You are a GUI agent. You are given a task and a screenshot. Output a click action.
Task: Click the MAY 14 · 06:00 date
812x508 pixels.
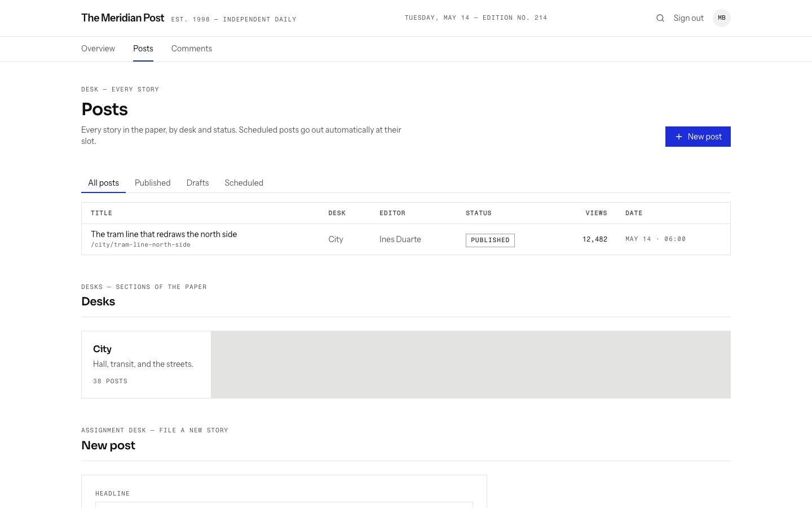(x=656, y=239)
